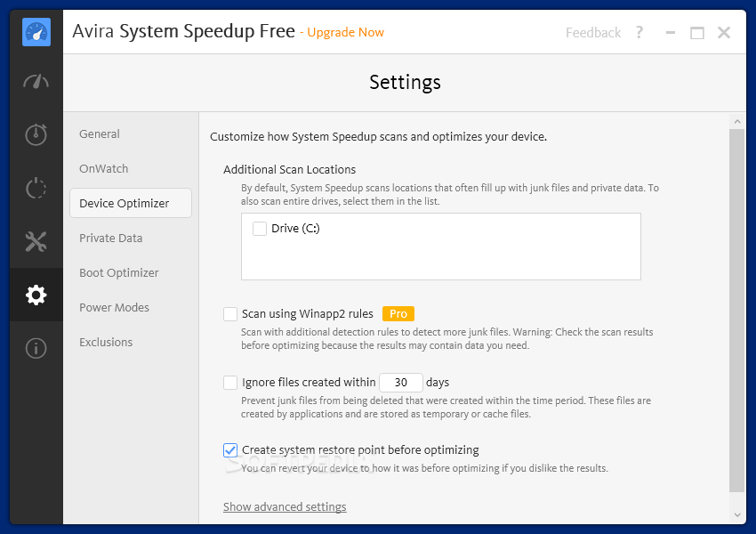The image size is (756, 534).
Task: Uncheck Create system restore point before optimizing
Action: (x=230, y=450)
